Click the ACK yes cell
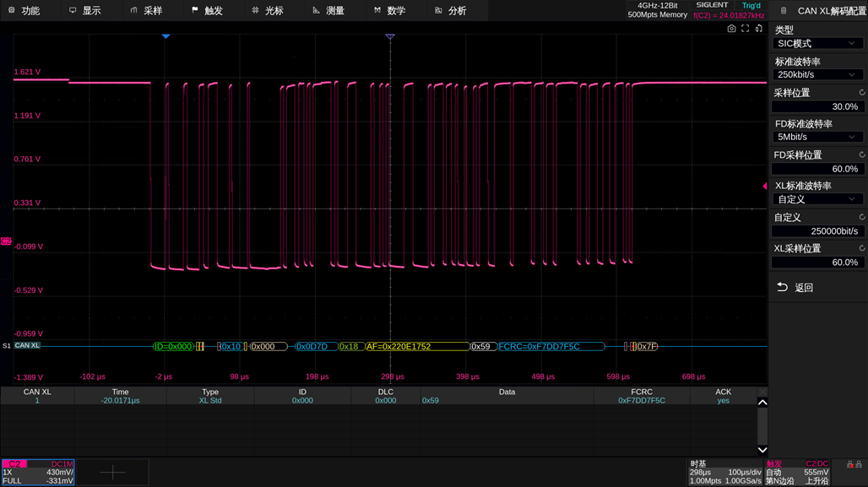Viewport: 868px width, 487px height. (723, 400)
